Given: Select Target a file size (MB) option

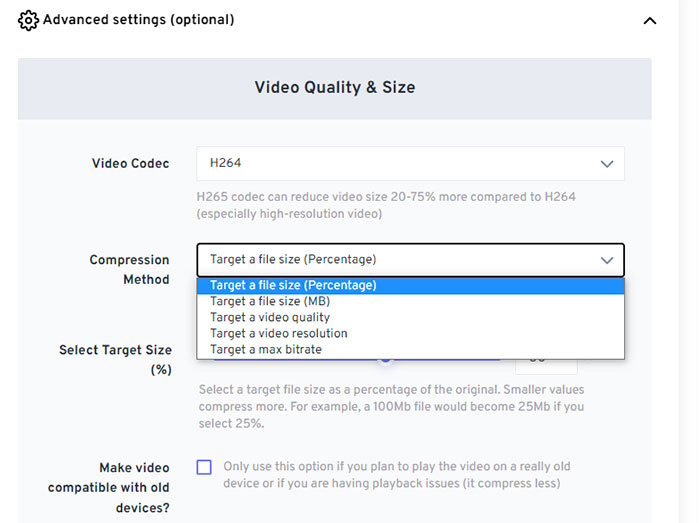Looking at the screenshot, I should pyautogui.click(x=410, y=301).
